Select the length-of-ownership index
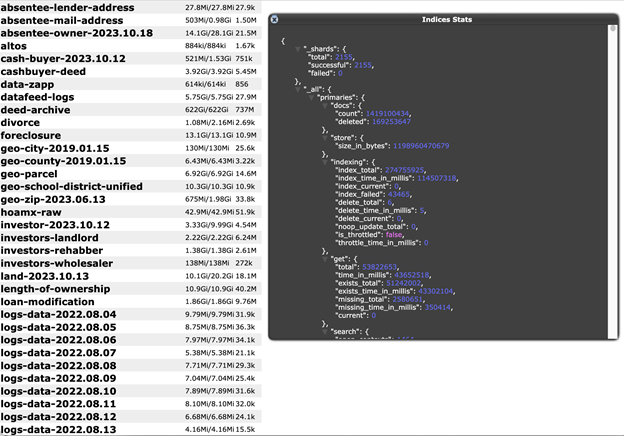The image size is (624, 436). [131, 288]
